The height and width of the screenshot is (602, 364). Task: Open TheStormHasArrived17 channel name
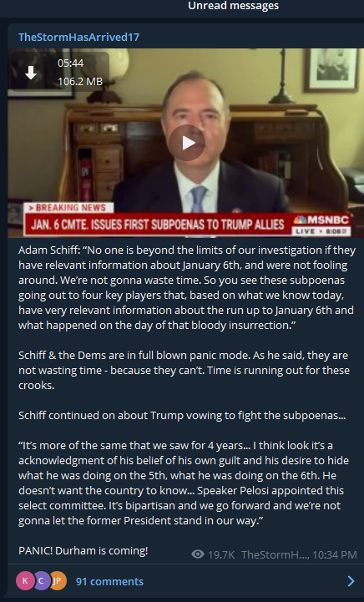[x=78, y=38]
